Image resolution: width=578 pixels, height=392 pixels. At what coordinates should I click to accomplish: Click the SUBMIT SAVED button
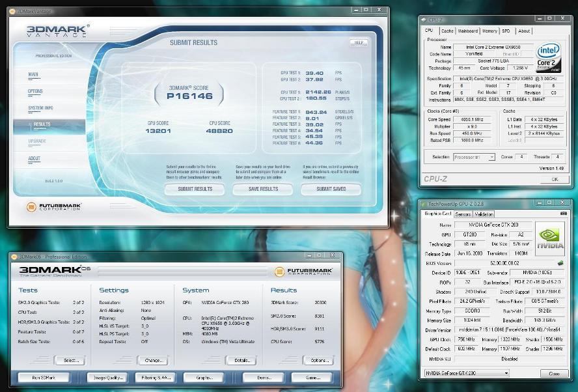pos(331,189)
